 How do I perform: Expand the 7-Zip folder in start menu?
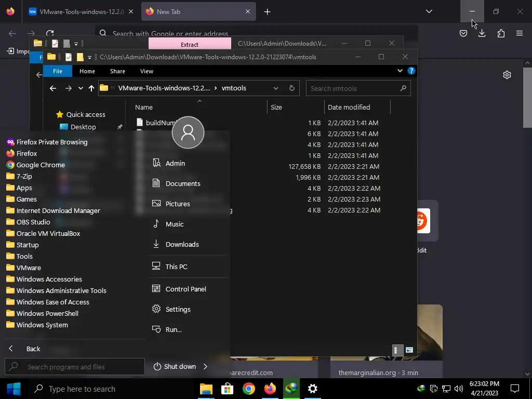pos(19,177)
